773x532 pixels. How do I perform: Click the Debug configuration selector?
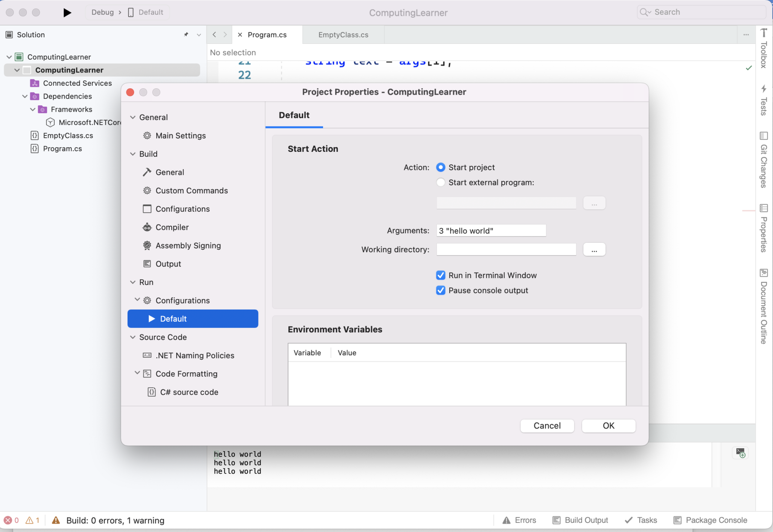click(103, 12)
